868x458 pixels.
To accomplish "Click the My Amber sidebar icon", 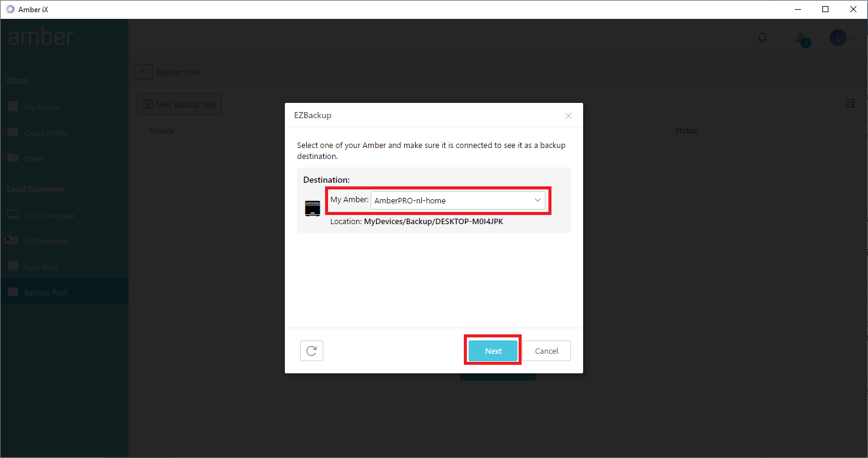I will pos(13,107).
